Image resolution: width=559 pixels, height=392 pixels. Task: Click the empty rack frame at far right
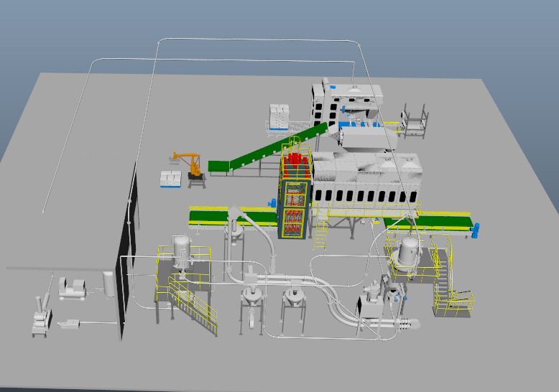pos(415,120)
